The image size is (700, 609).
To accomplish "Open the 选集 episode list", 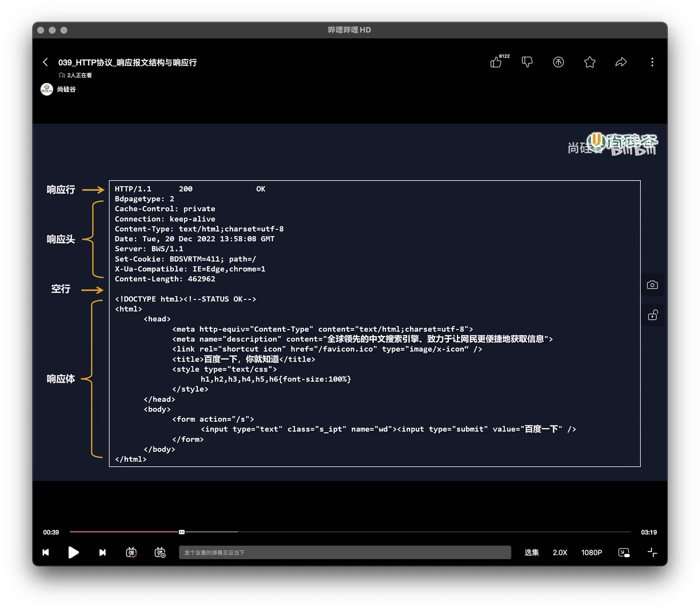I will pos(531,553).
